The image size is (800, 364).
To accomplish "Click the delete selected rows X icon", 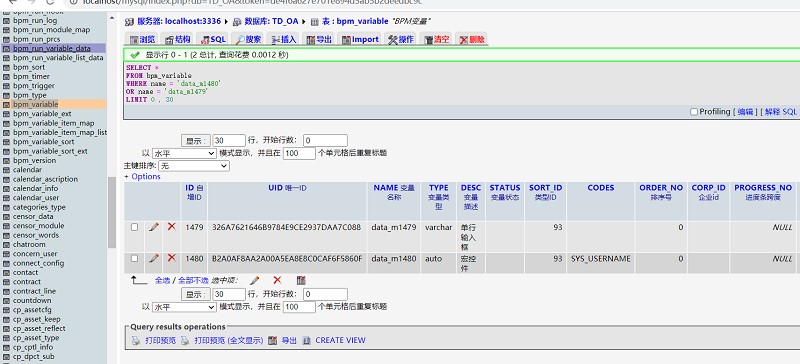I will click(x=277, y=280).
